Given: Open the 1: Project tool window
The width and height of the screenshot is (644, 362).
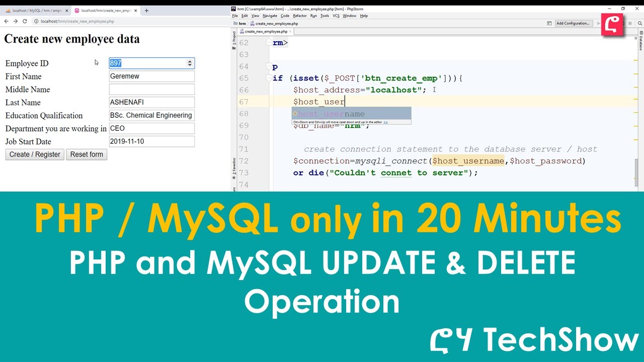Looking at the screenshot, I should click(x=234, y=40).
